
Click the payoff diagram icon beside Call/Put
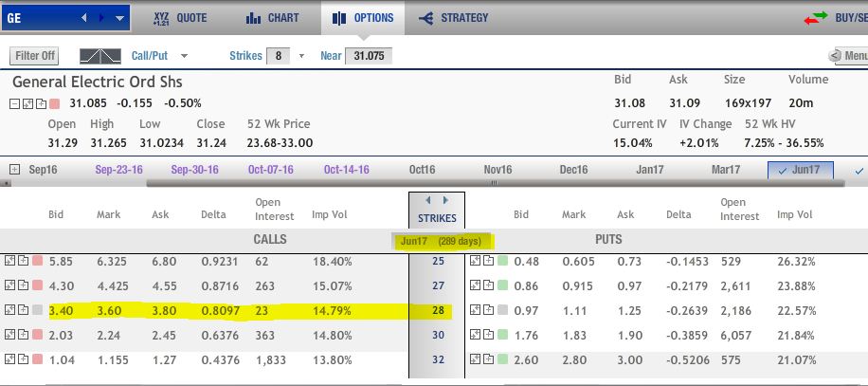105,56
